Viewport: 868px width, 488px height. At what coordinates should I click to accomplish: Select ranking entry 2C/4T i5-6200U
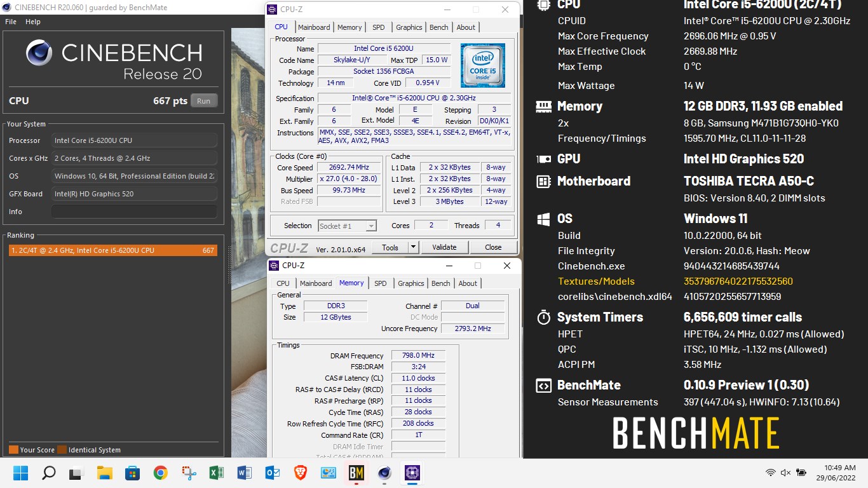112,250
